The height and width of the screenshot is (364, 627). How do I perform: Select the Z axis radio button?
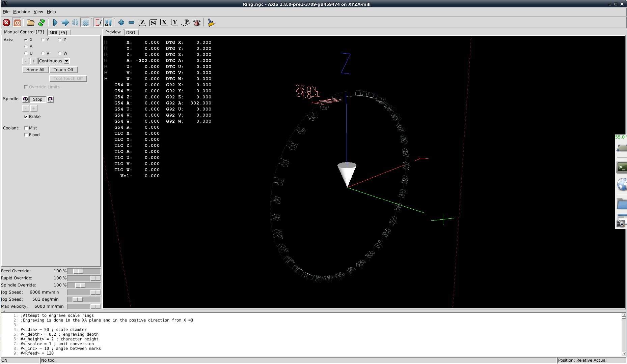60,40
